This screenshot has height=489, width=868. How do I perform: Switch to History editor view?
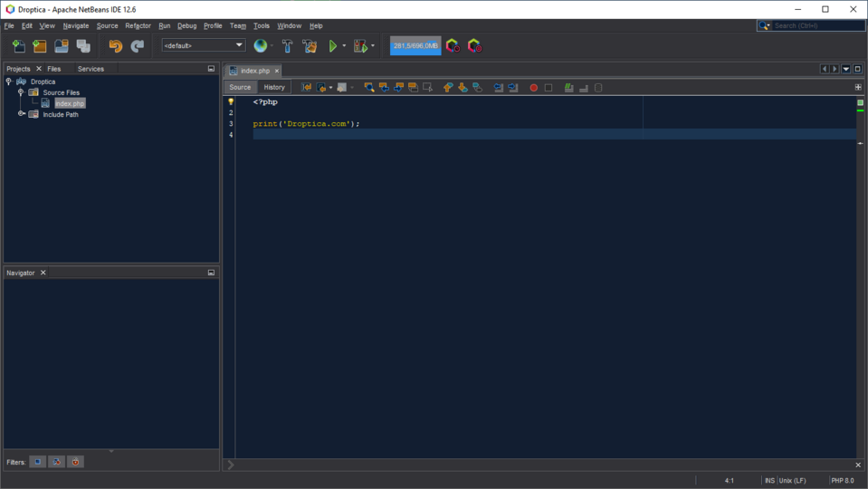(274, 87)
